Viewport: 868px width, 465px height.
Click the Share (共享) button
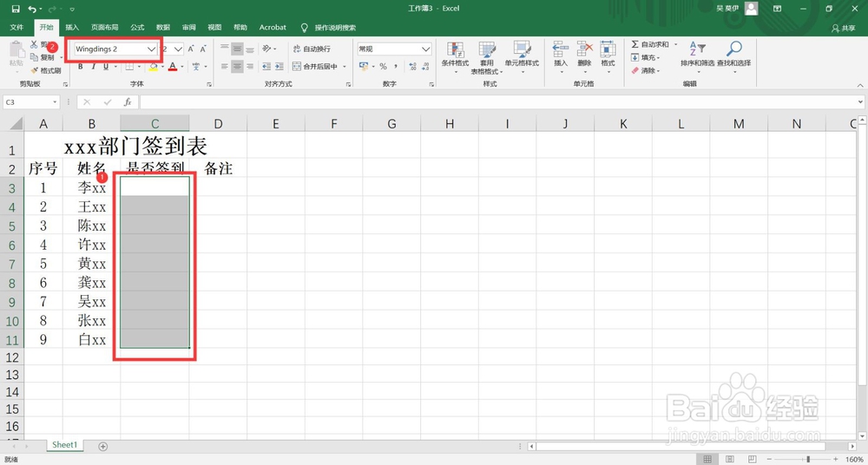tap(844, 28)
